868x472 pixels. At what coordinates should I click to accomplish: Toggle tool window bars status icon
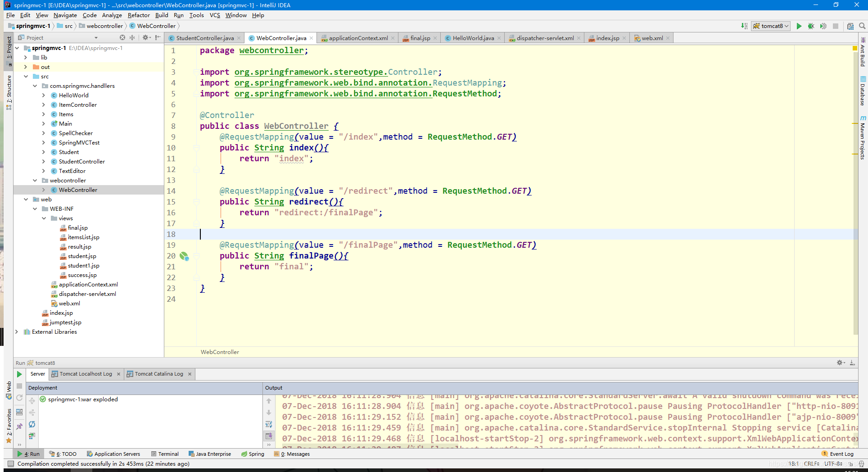pos(10,464)
